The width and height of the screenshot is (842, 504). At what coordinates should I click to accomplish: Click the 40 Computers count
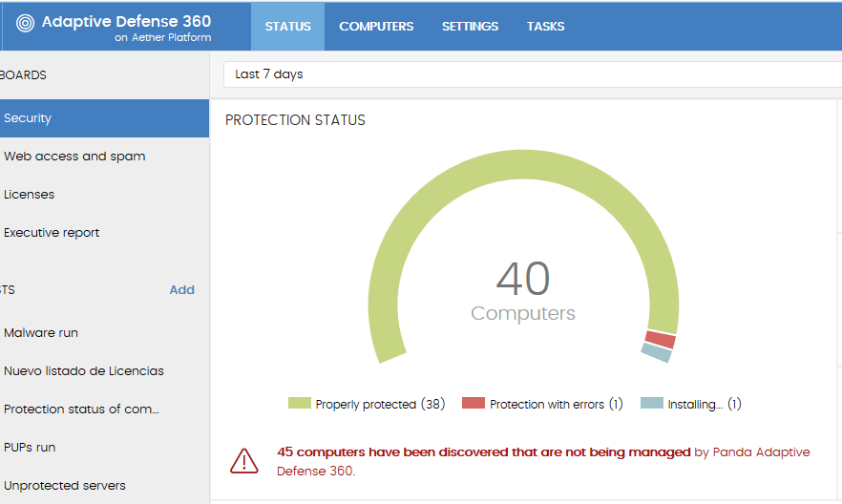(523, 290)
